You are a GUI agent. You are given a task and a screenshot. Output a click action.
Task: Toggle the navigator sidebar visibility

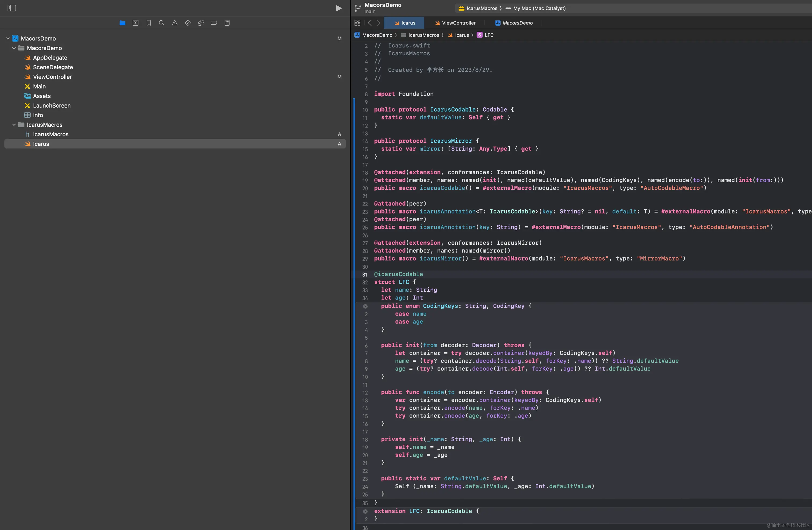click(x=12, y=8)
